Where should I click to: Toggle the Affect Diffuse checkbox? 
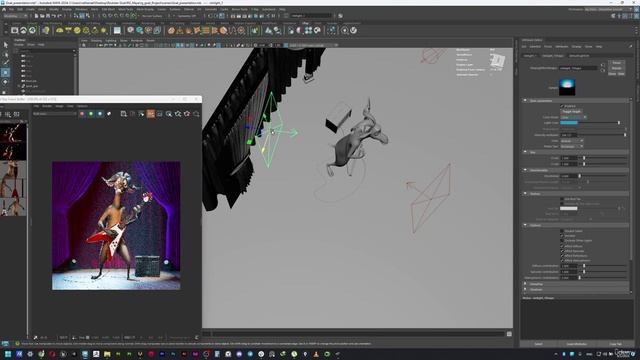[x=562, y=246]
